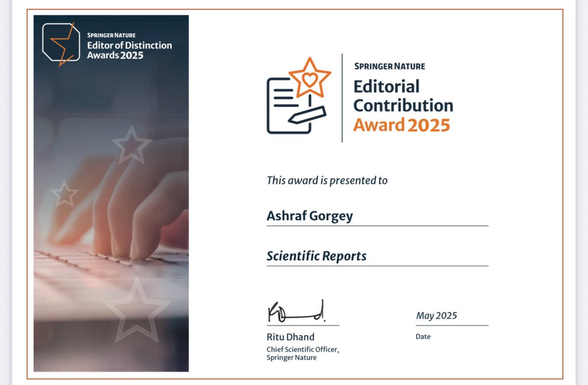The height and width of the screenshot is (385, 588).
Task: Click the 'Date' label under May 2025
Action: [423, 337]
